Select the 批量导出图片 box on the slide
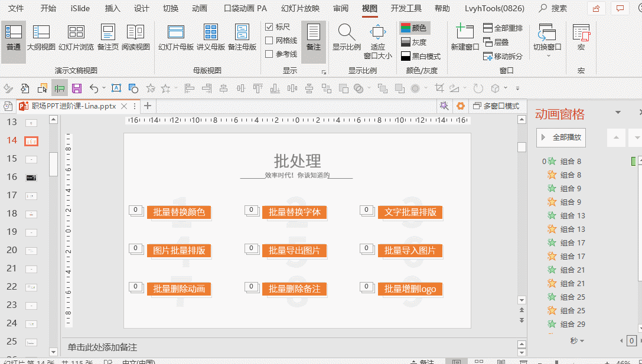This screenshot has width=642, height=364. (294, 250)
